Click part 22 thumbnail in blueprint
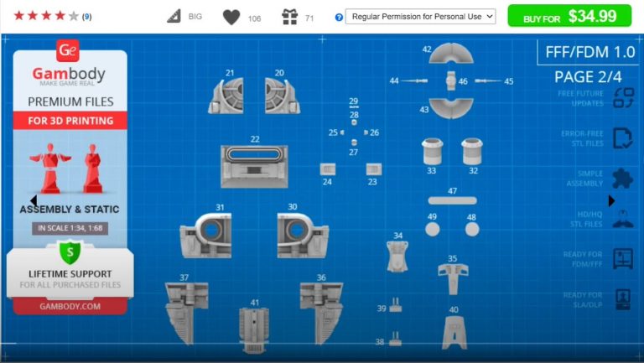 pos(254,165)
